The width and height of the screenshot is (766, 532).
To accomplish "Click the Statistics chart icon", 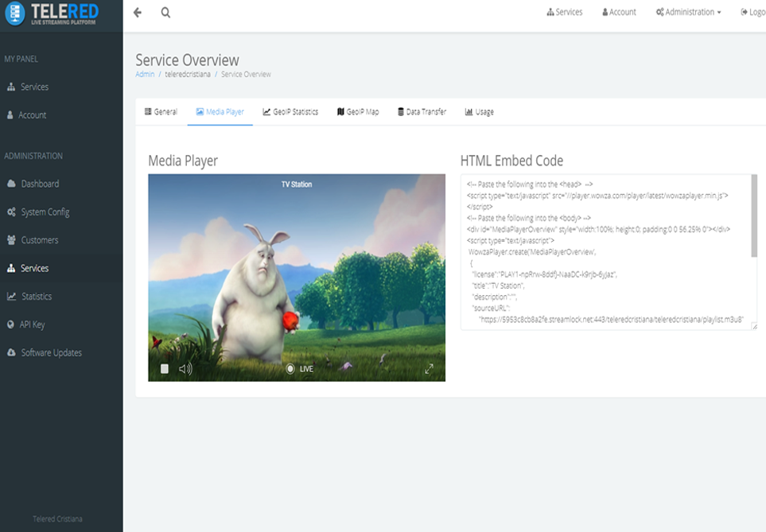I will click(x=11, y=296).
